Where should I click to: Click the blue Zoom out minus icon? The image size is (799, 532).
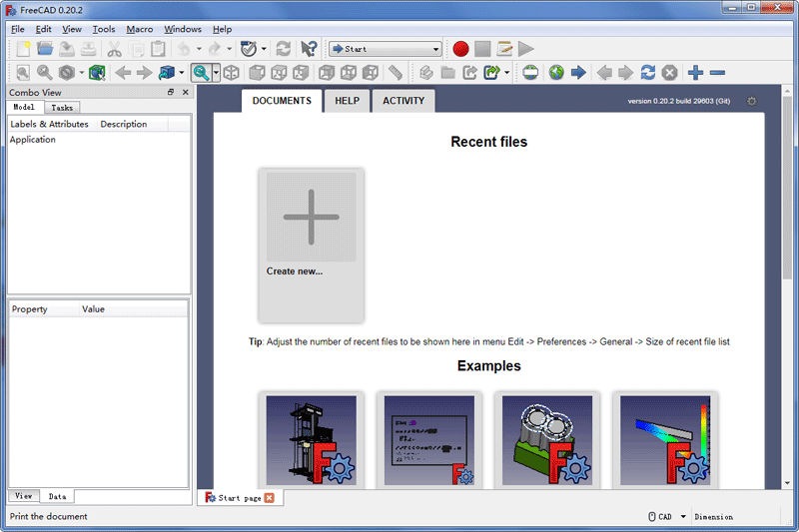pyautogui.click(x=717, y=73)
